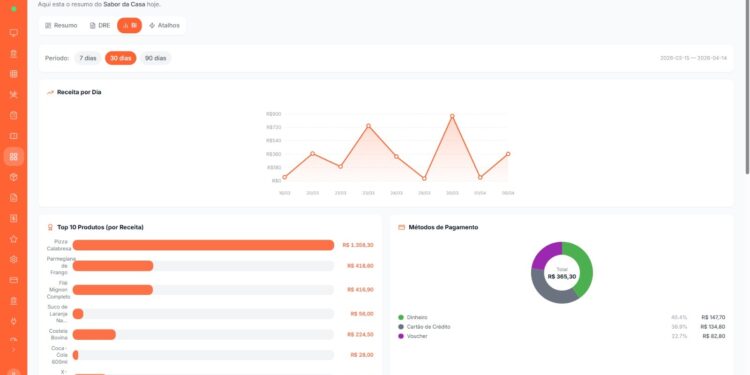The image size is (750, 375).
Task: Click the highest peak point on revenue chart
Action: [x=452, y=116]
